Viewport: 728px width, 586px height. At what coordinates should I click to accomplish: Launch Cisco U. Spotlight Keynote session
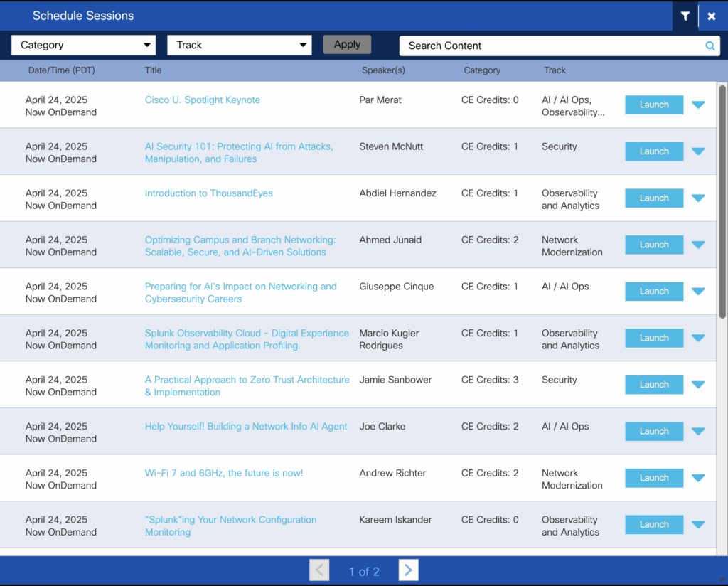[654, 105]
